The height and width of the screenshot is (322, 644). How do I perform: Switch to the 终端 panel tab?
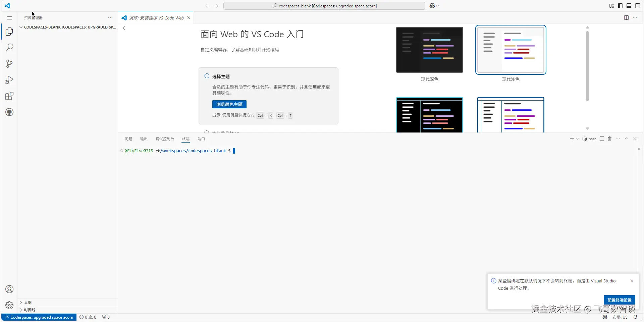pyautogui.click(x=186, y=139)
